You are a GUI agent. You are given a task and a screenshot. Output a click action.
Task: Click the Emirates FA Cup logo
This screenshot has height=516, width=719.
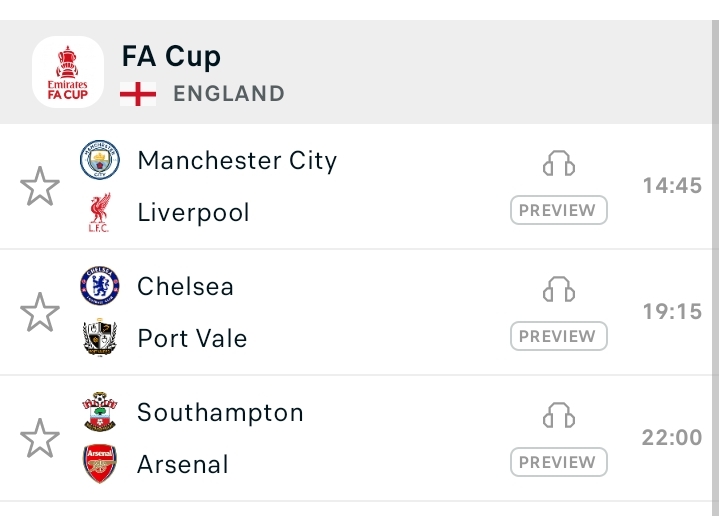coord(68,72)
